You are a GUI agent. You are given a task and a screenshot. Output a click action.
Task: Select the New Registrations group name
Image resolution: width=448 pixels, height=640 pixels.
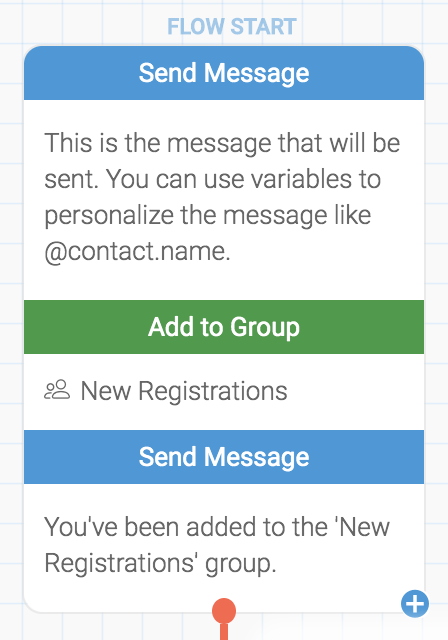point(184,391)
